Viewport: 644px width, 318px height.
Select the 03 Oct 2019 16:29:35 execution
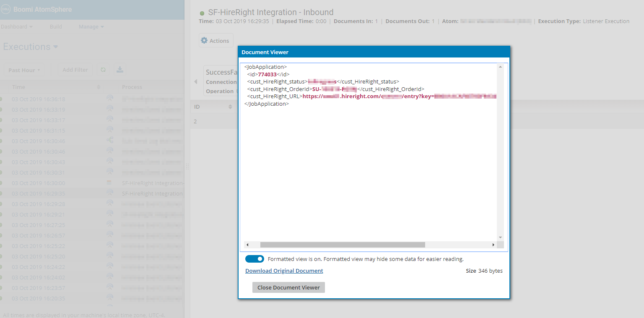coord(38,193)
